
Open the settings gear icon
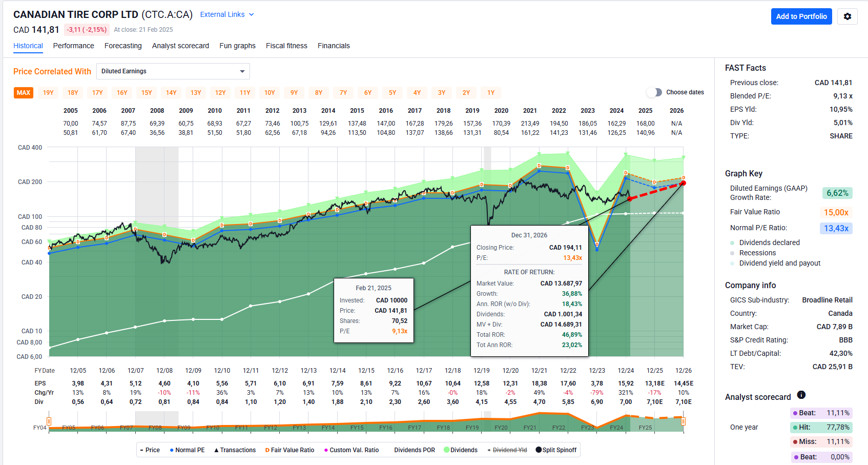pyautogui.click(x=847, y=16)
